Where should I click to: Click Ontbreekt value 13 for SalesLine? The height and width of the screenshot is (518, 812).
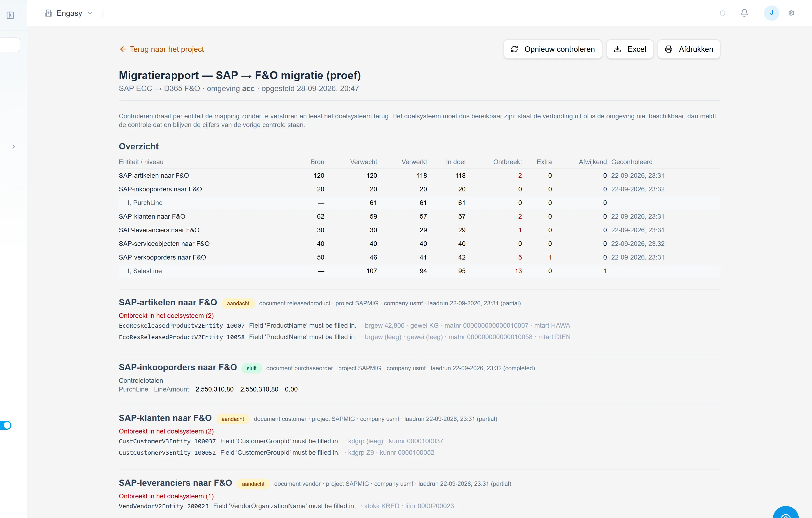(x=518, y=271)
